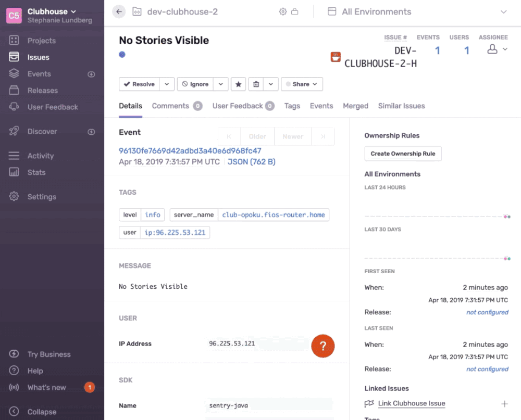Collapse the sidebar
Screen dimensions: 521x420
[42, 412]
